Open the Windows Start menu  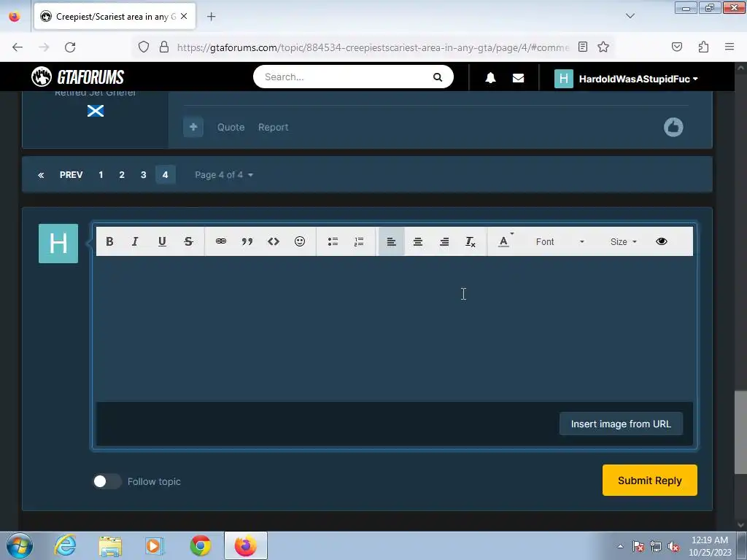pos(20,545)
